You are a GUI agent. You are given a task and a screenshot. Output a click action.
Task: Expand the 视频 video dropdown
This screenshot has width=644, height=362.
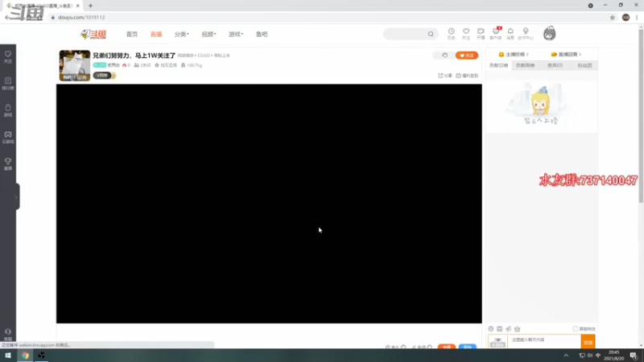click(208, 34)
